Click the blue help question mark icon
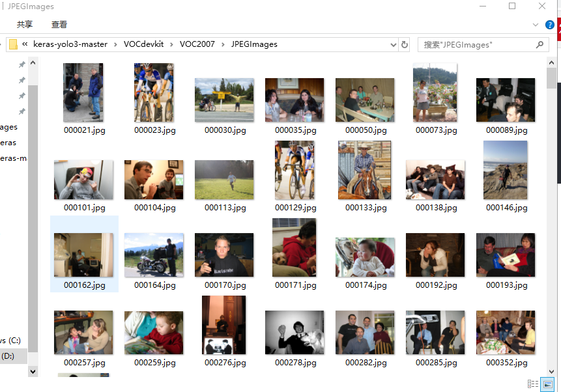This screenshot has width=561, height=392. (549, 25)
